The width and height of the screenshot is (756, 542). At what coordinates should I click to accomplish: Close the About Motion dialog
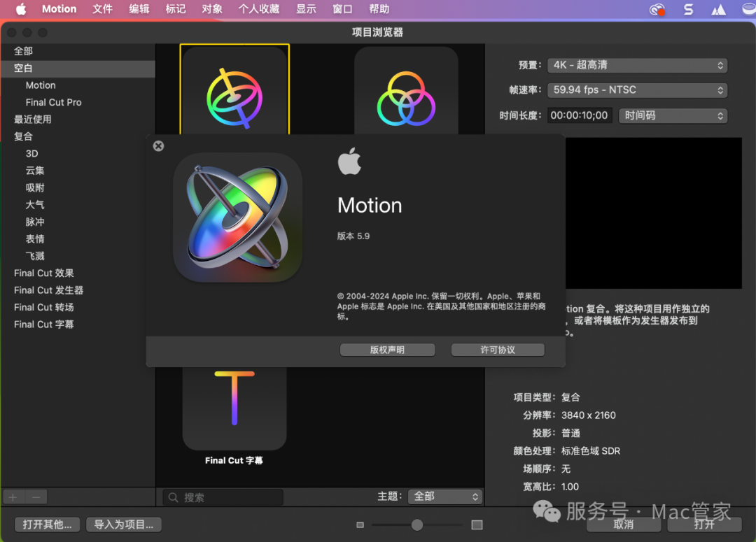[x=158, y=145]
